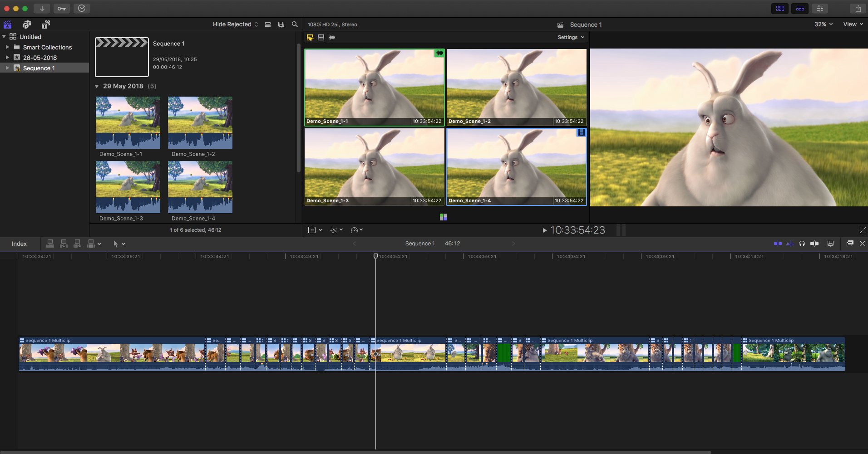
Task: Open the Select tool pop-up menu
Action: (x=118, y=244)
